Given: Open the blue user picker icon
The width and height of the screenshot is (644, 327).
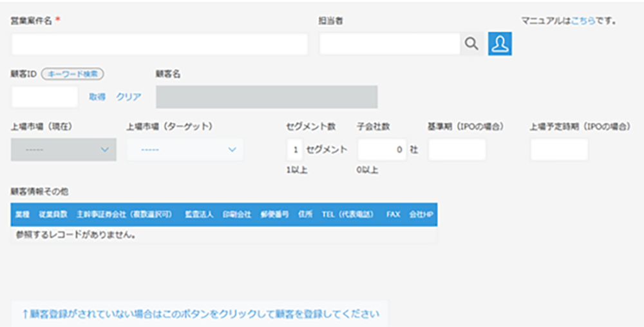Looking at the screenshot, I should [x=500, y=44].
